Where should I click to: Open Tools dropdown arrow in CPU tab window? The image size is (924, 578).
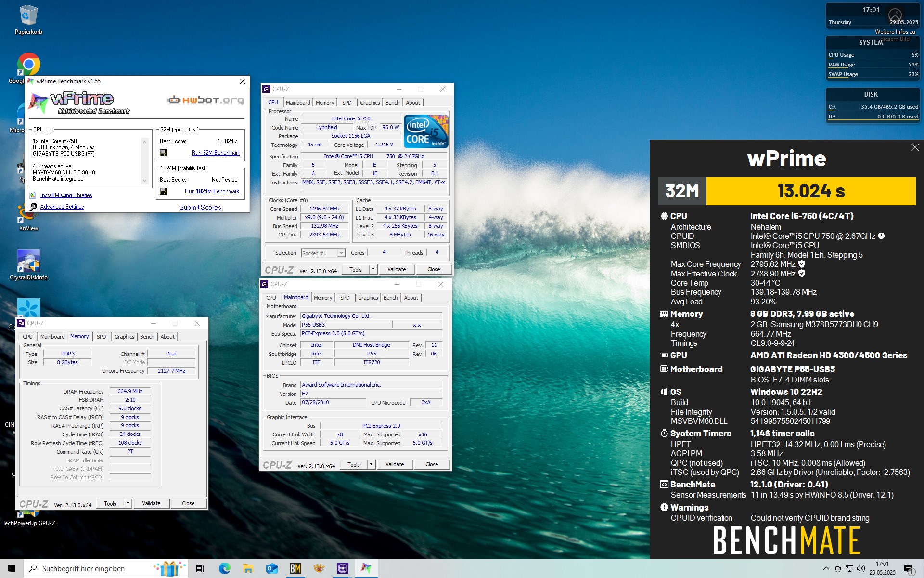373,269
